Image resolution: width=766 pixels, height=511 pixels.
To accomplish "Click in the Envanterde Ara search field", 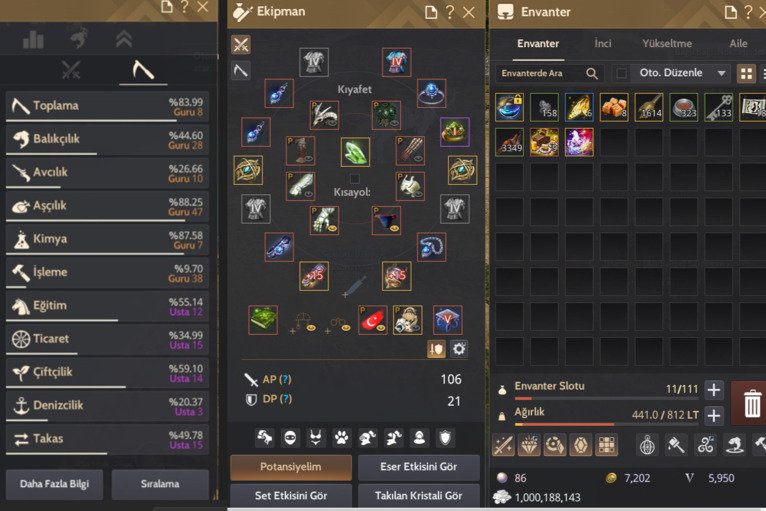I will (x=542, y=73).
